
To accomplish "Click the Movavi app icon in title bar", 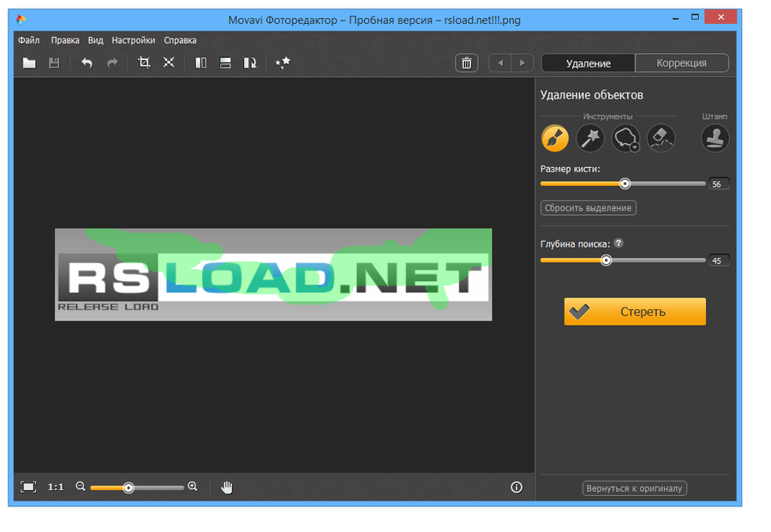I will click(21, 20).
